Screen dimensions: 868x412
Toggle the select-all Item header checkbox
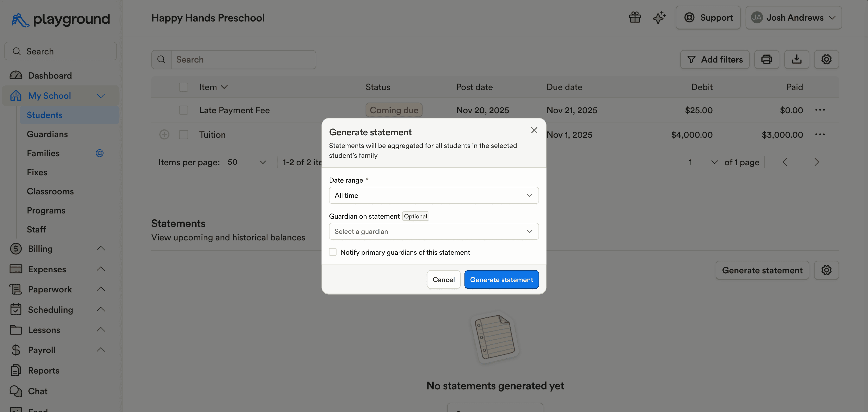click(x=184, y=87)
